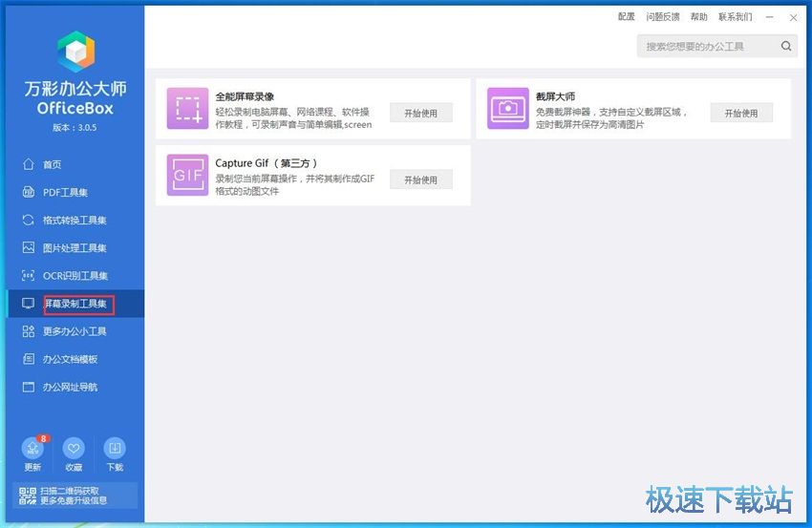Click the 屏幕录制工具集 monitor icon

click(29, 304)
